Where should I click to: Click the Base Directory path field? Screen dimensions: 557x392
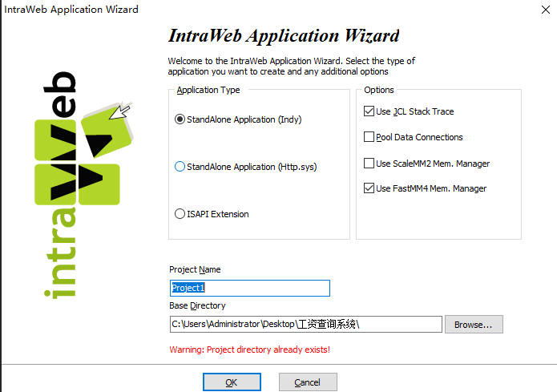click(306, 324)
